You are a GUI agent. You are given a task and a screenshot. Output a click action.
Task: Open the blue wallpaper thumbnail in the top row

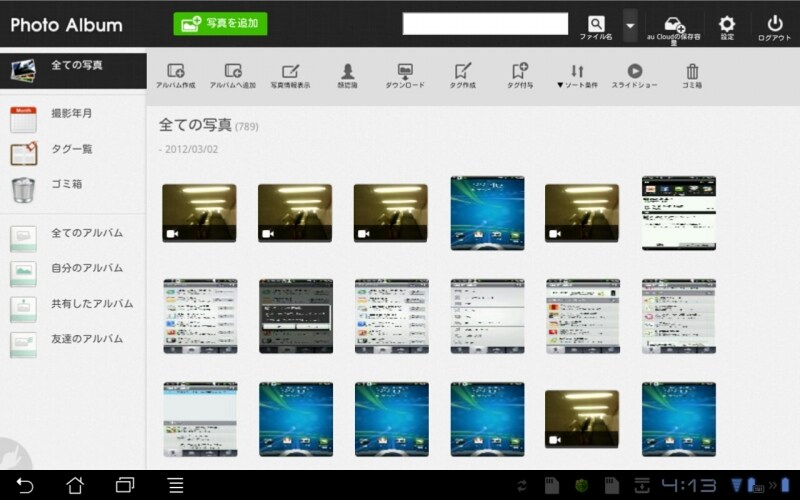[x=487, y=213]
